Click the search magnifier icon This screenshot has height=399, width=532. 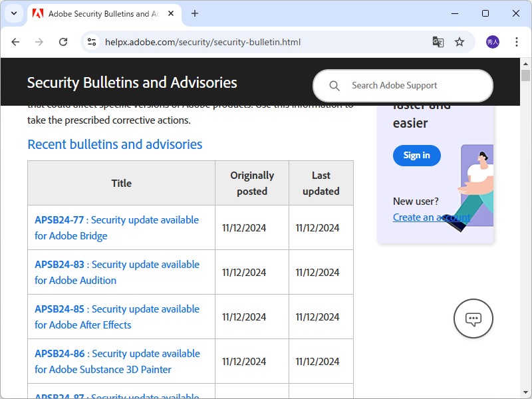tap(335, 86)
